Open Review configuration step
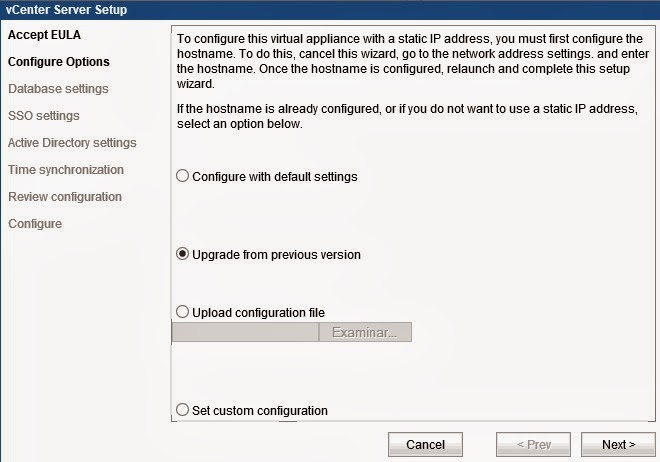 coord(65,196)
